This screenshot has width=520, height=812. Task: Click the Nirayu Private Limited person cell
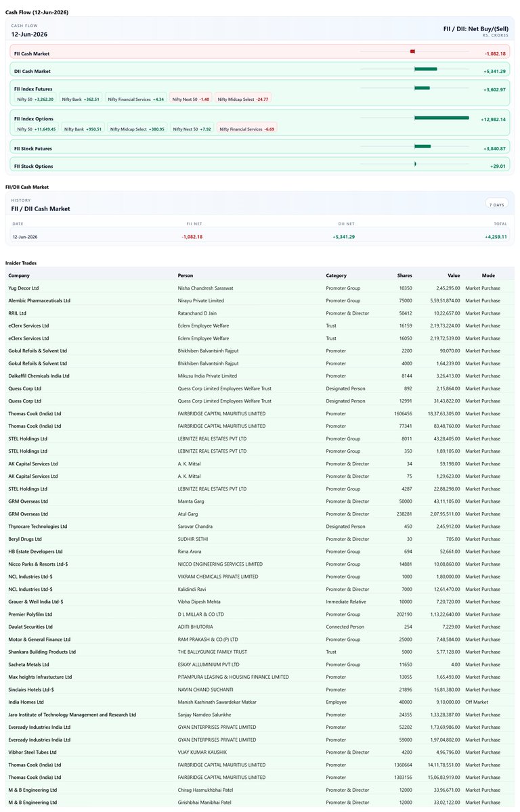[201, 300]
